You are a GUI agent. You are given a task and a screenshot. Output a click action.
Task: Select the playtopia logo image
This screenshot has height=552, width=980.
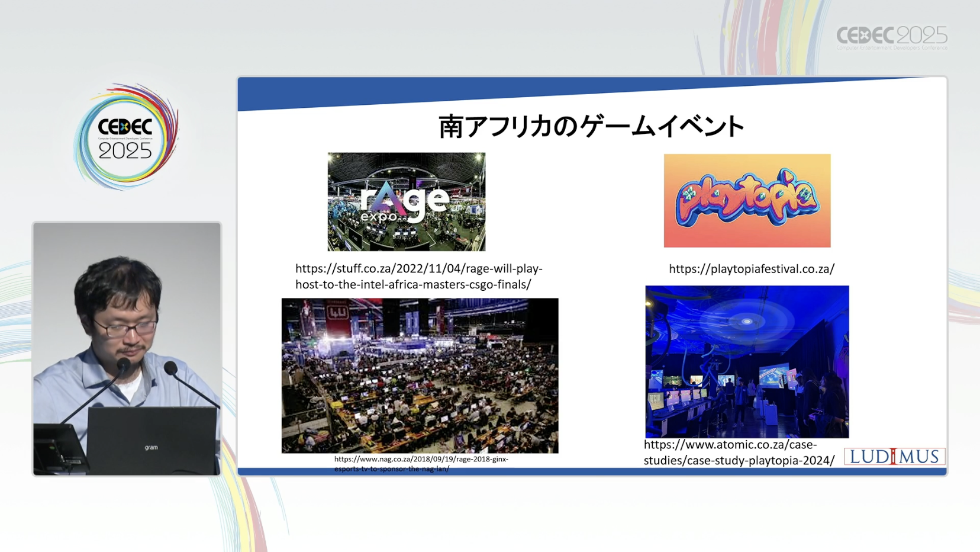tap(747, 201)
